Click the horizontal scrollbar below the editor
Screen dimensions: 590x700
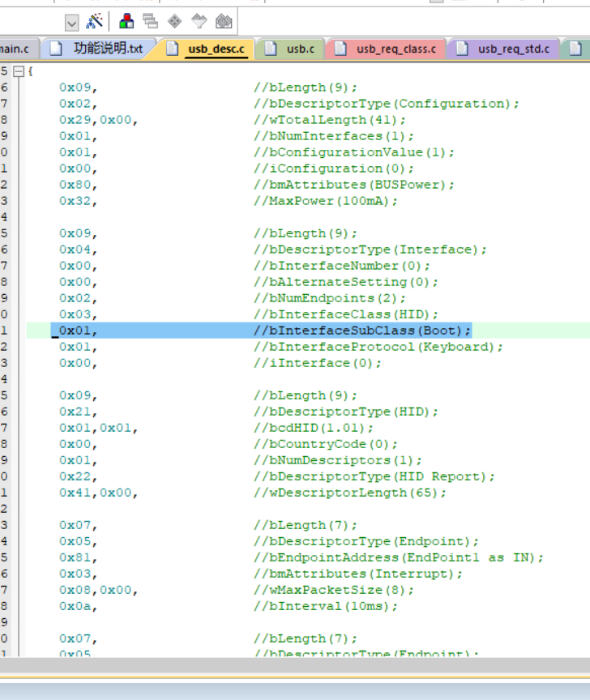[295, 664]
